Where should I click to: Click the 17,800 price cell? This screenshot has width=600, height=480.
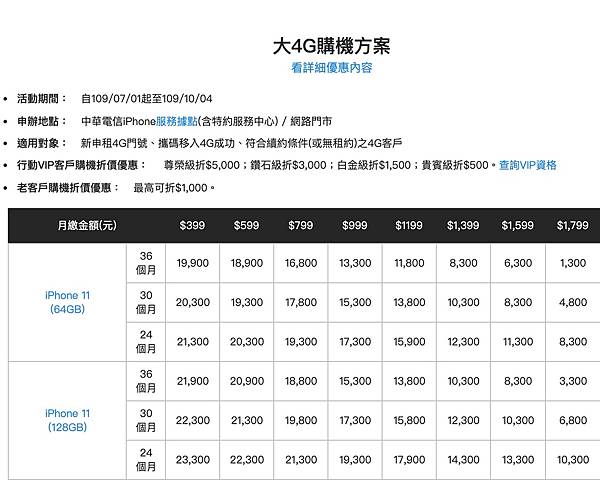[301, 302]
